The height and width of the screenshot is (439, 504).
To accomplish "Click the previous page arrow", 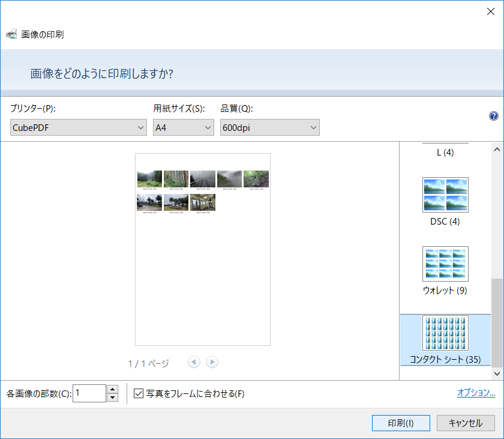I will (194, 362).
